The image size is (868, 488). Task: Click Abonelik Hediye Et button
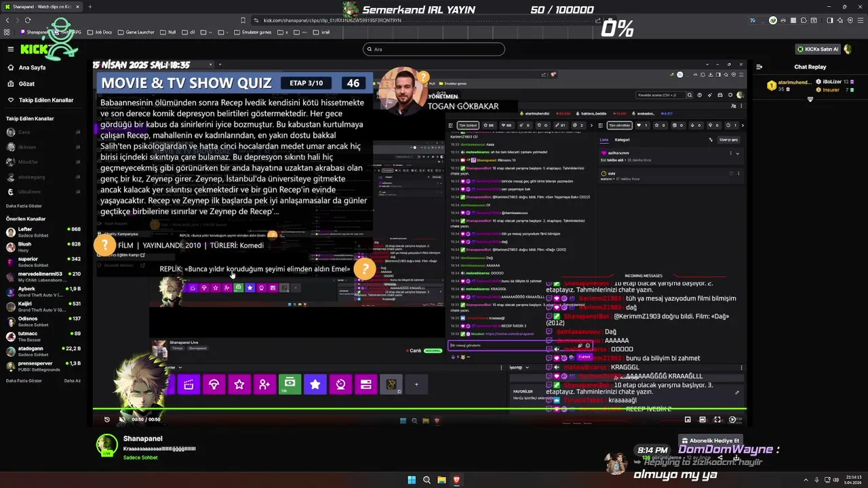(711, 441)
